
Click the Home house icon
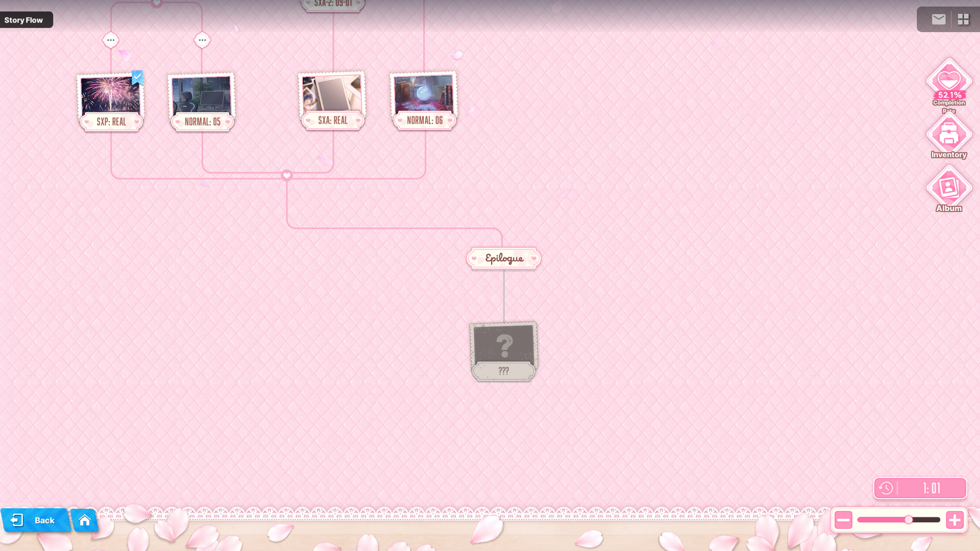click(85, 520)
